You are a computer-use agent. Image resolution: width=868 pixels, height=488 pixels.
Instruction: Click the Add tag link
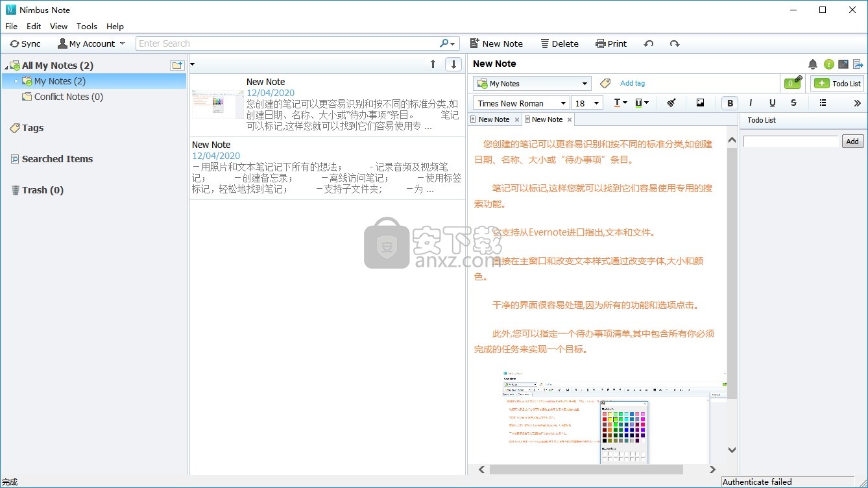[633, 83]
